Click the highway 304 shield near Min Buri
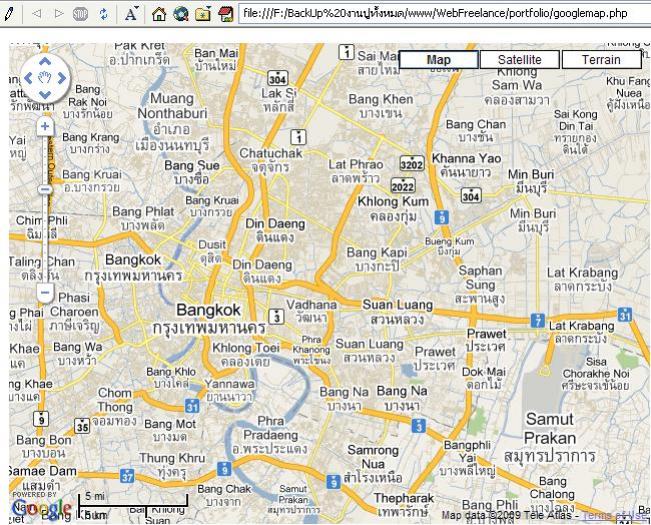The height and width of the screenshot is (525, 651). coord(471,195)
